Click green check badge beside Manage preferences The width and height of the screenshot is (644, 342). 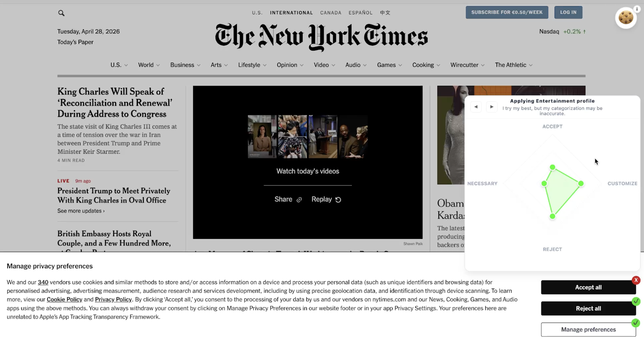636,323
